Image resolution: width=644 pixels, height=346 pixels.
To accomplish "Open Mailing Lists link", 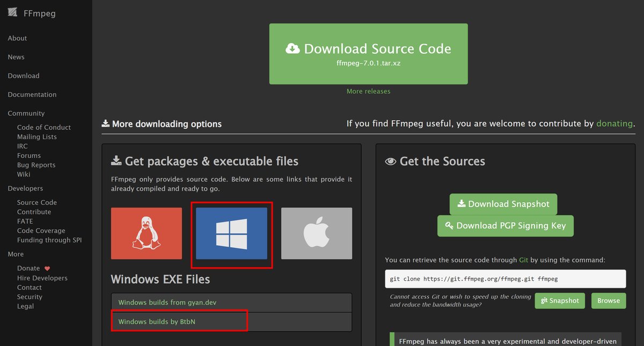I will tap(37, 137).
